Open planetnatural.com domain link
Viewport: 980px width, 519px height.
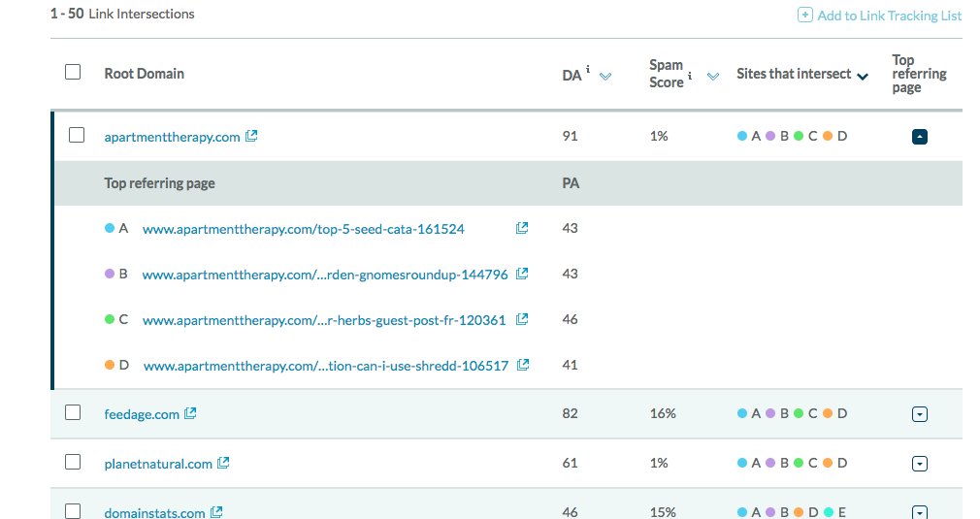[x=158, y=464]
